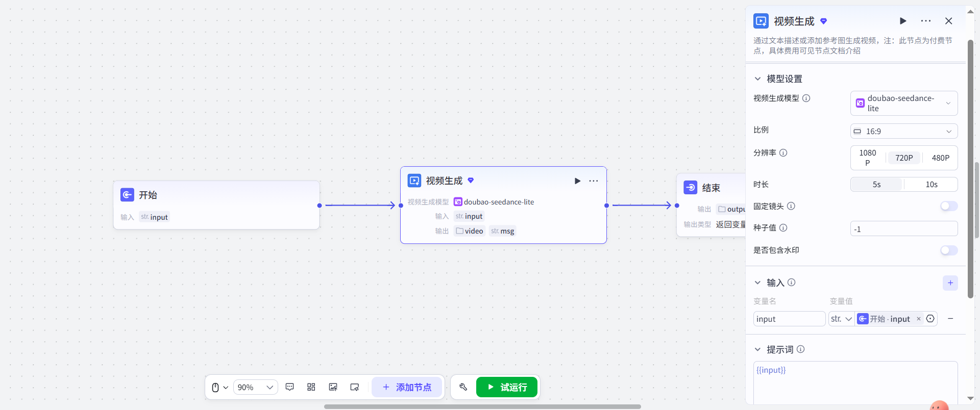Show info for 分辨率
The image size is (980, 410).
(783, 152)
